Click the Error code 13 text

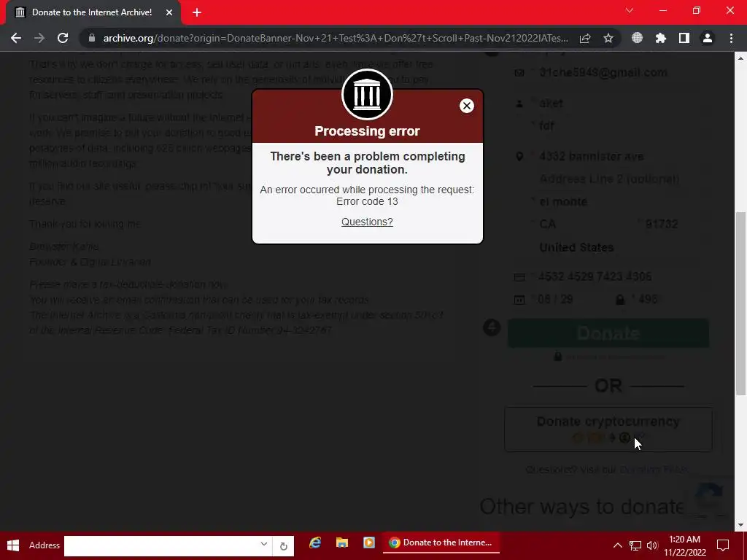coord(367,201)
